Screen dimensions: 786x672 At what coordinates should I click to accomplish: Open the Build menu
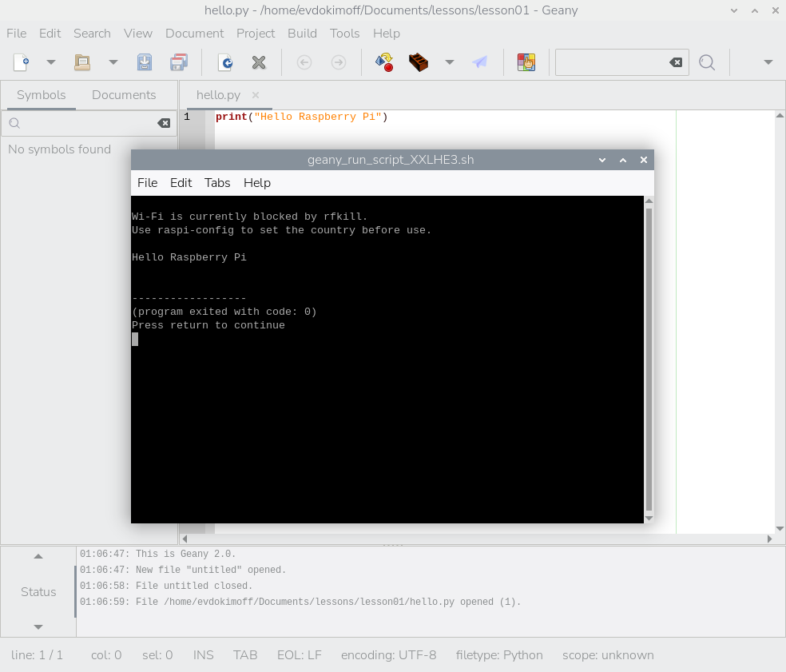pos(302,34)
